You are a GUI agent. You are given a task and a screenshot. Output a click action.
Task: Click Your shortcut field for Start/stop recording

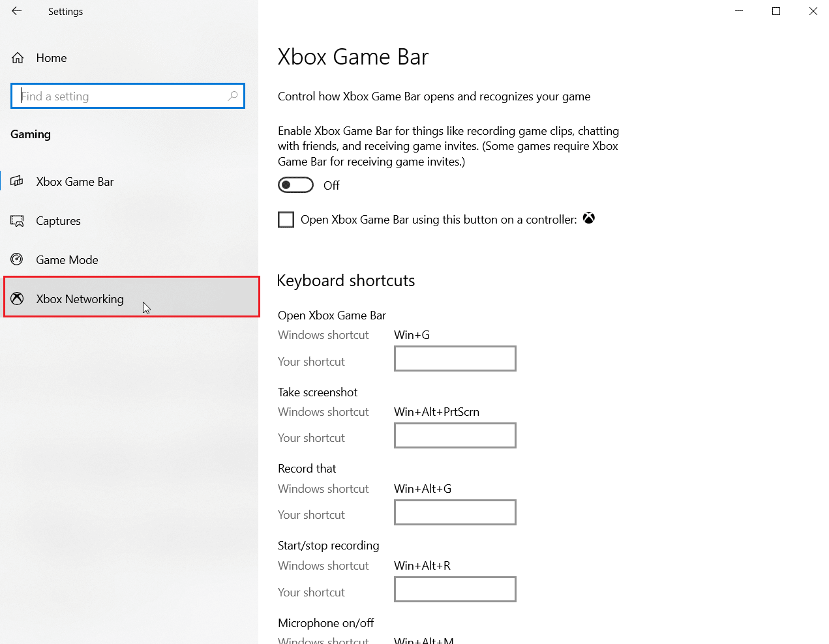tap(455, 589)
